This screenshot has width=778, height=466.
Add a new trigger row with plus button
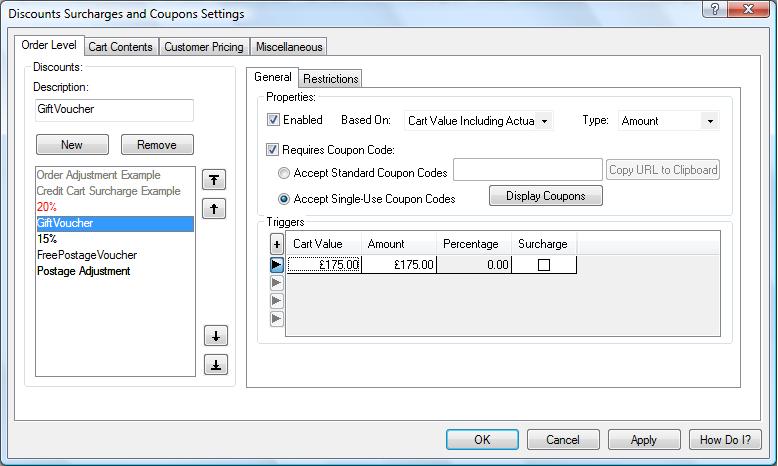[277, 244]
